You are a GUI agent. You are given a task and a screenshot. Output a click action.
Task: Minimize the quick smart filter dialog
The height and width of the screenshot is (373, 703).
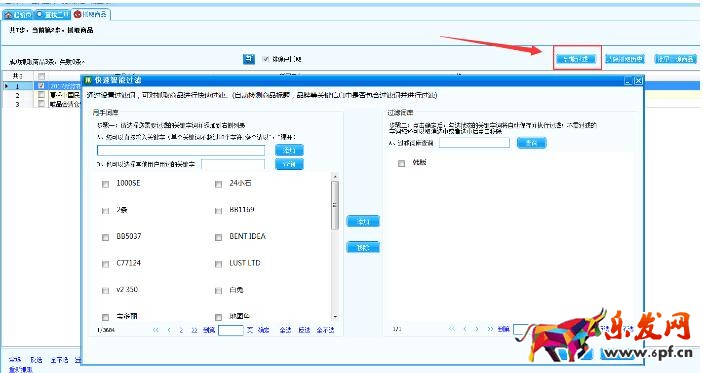628,81
